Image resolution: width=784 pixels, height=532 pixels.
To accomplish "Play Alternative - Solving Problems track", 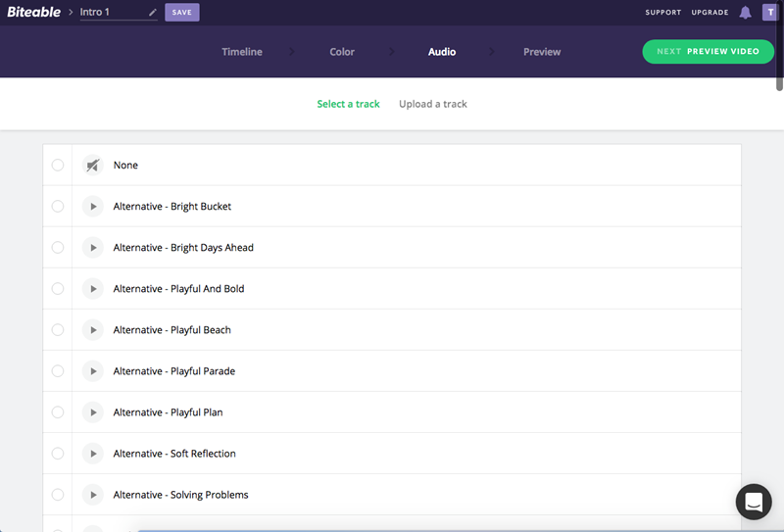I will 92,495.
